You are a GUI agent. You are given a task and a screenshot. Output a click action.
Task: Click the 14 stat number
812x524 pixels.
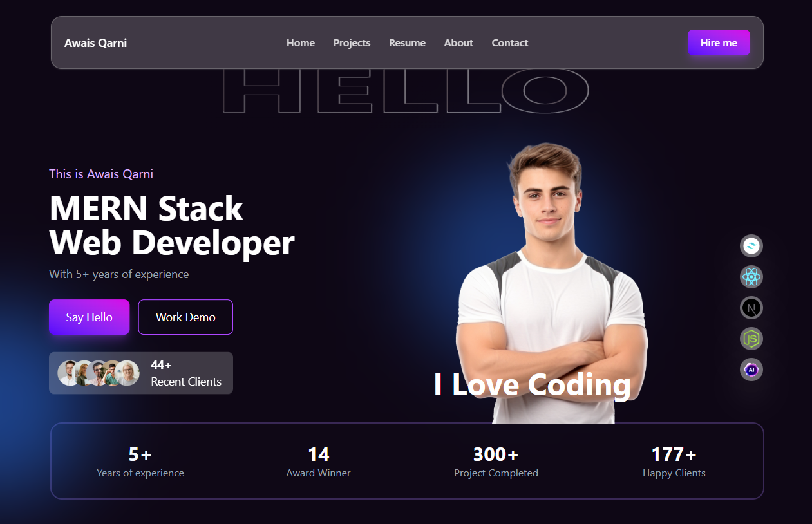tap(318, 454)
